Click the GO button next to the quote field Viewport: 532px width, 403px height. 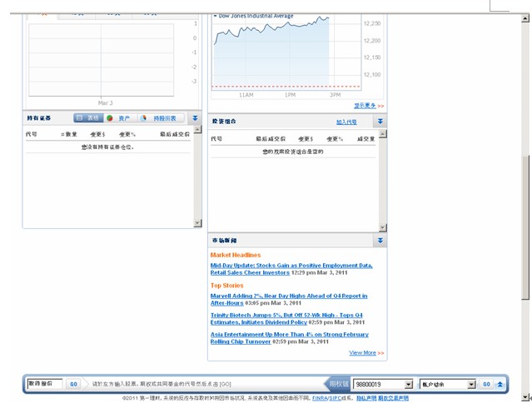pyautogui.click(x=73, y=384)
